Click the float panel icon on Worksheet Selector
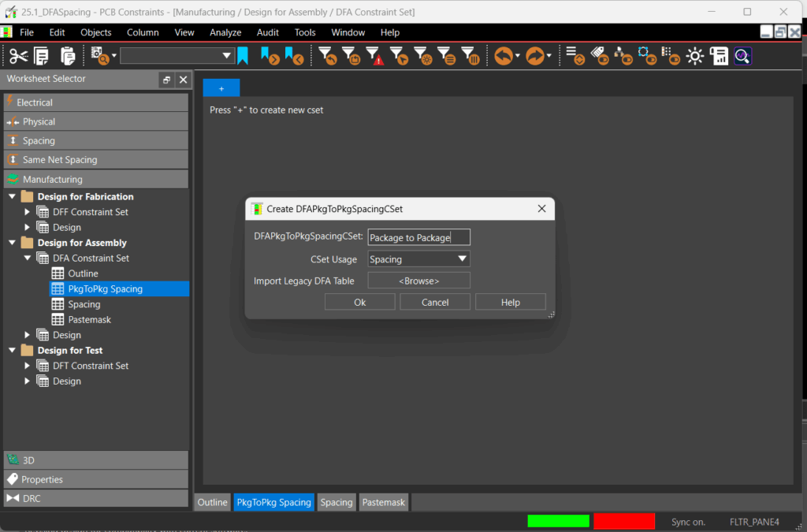This screenshot has height=532, width=807. (x=165, y=79)
